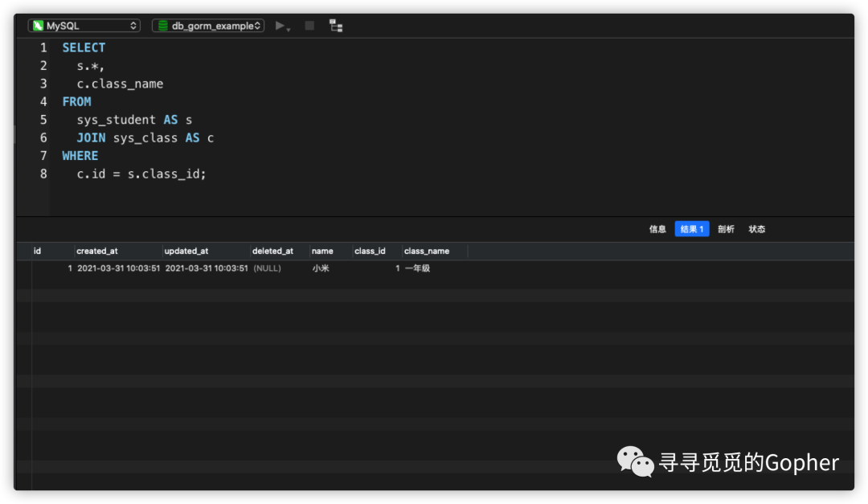This screenshot has height=504, width=868.
Task: Open the 状态 tab
Action: click(757, 229)
